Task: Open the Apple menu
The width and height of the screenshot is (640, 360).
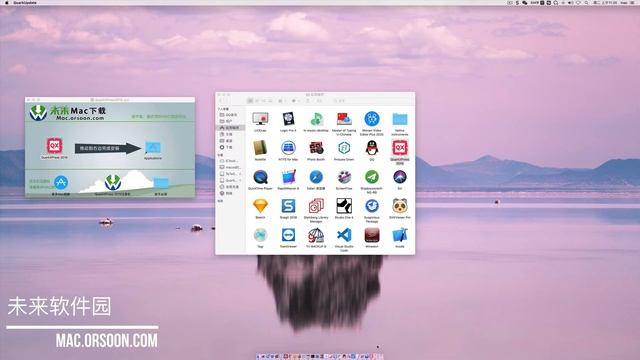Action: (x=7, y=2)
